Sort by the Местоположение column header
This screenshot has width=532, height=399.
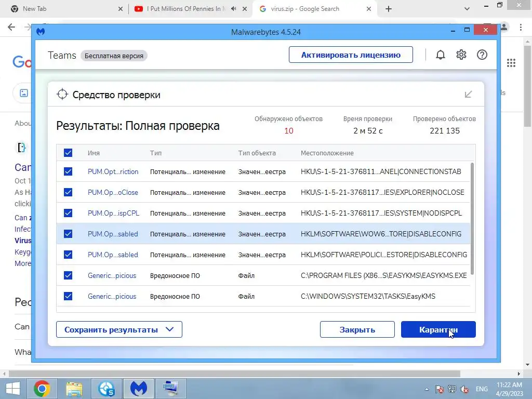[x=327, y=153]
